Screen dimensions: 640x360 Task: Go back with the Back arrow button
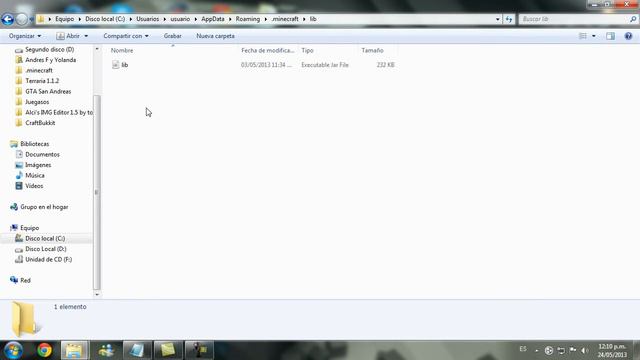(x=7, y=19)
